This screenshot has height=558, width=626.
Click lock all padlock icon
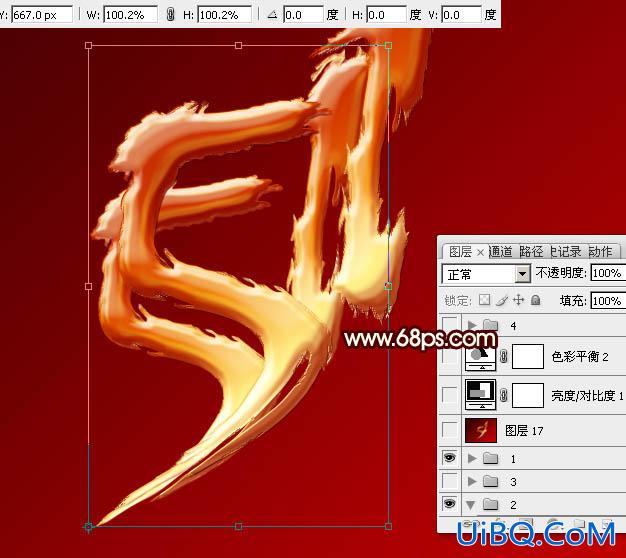(535, 300)
